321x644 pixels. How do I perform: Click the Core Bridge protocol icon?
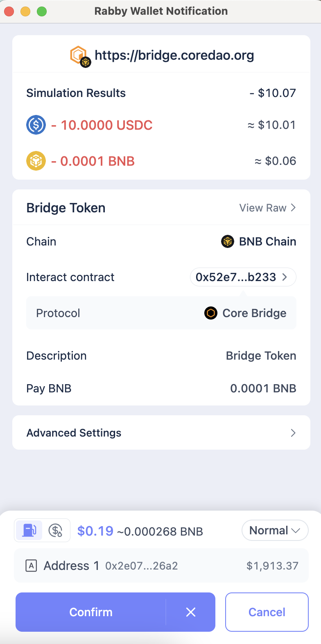(x=211, y=313)
